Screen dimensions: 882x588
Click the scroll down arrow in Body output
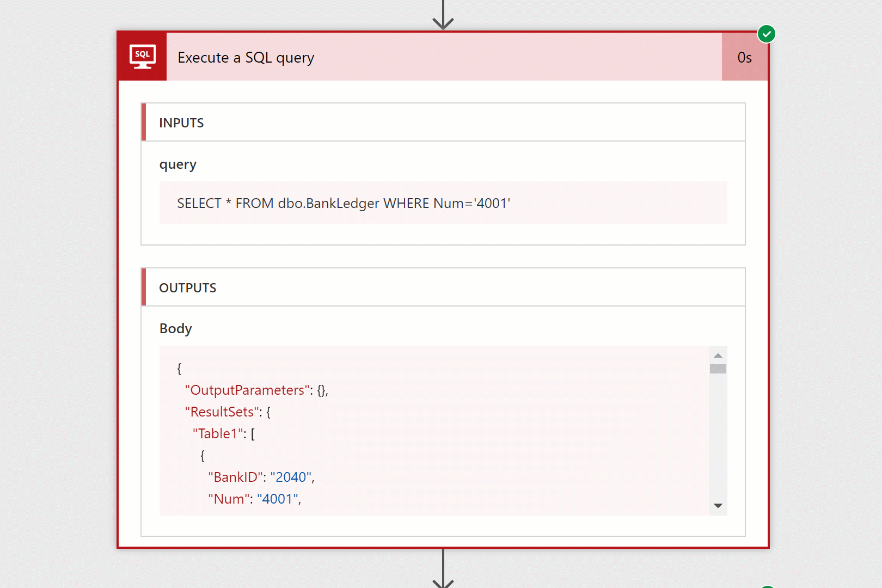[x=718, y=506]
